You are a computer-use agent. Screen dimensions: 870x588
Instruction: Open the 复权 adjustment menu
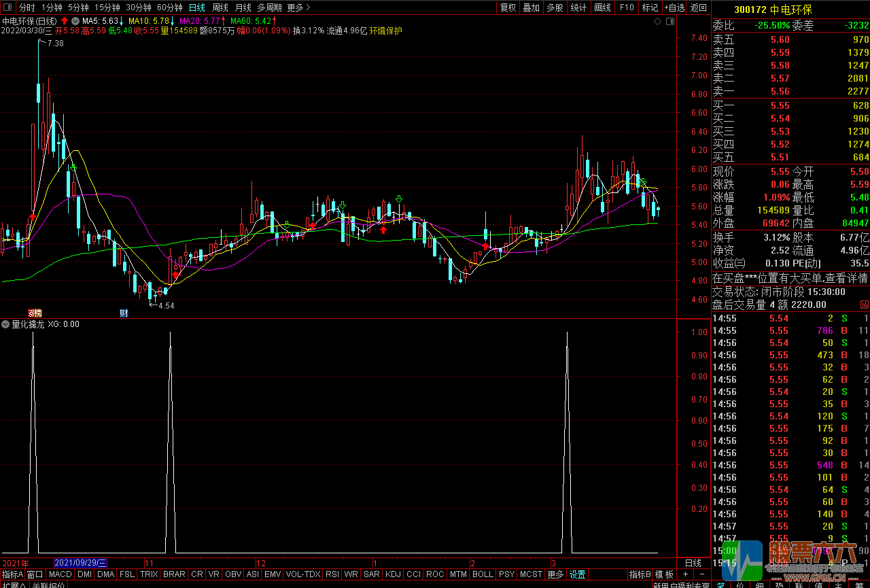point(508,7)
